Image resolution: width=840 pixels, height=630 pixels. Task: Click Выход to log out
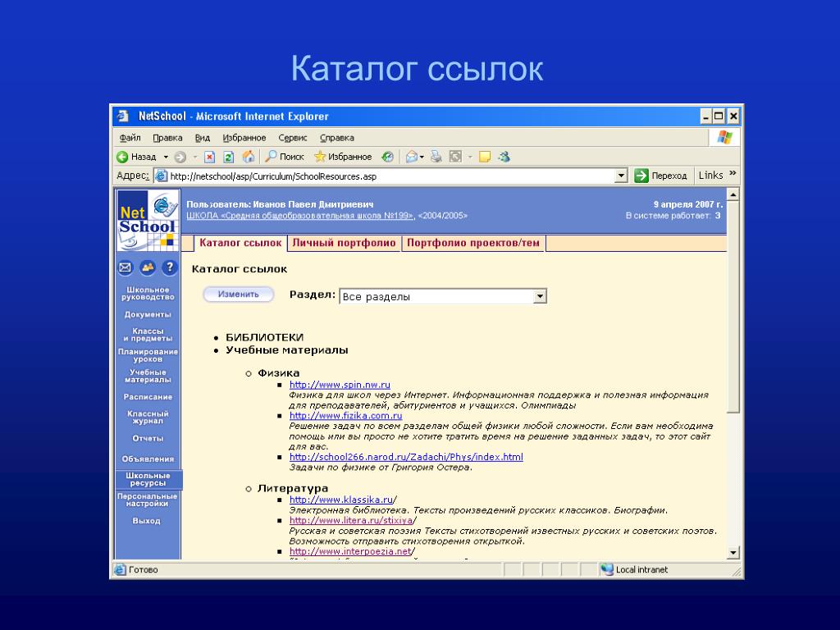146,521
